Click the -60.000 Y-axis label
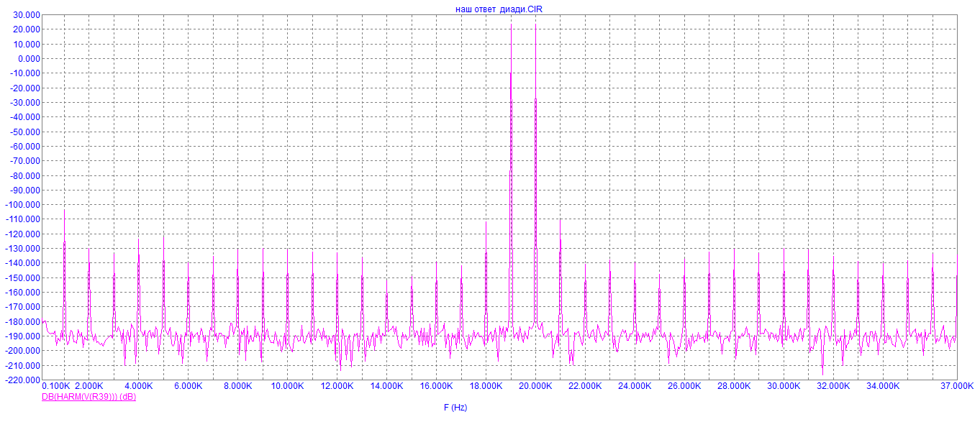980x422 pixels. [26, 146]
